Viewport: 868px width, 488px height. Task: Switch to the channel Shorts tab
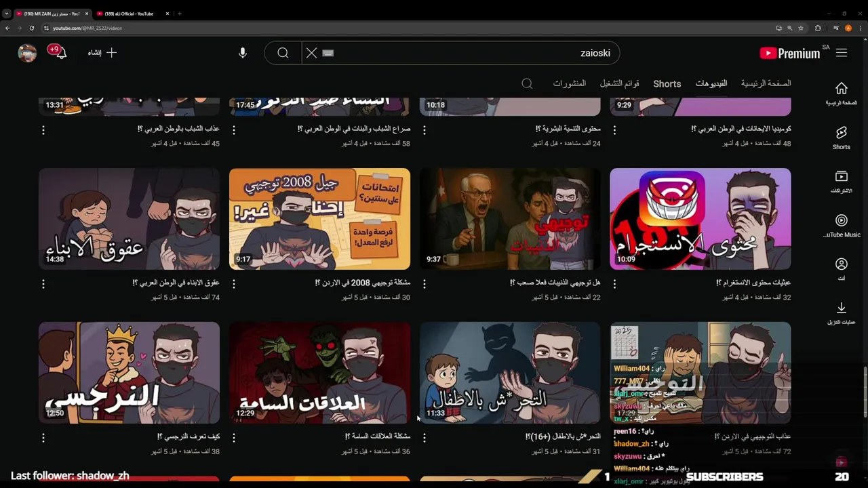click(x=667, y=83)
